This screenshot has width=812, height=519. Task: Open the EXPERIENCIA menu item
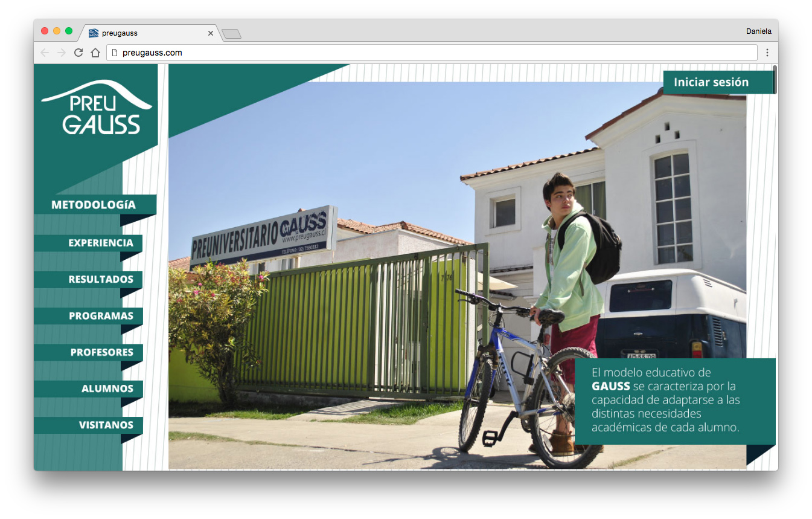[88, 243]
